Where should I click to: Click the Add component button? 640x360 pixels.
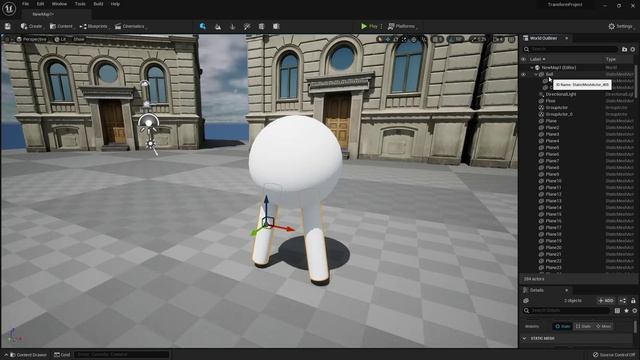pos(606,300)
